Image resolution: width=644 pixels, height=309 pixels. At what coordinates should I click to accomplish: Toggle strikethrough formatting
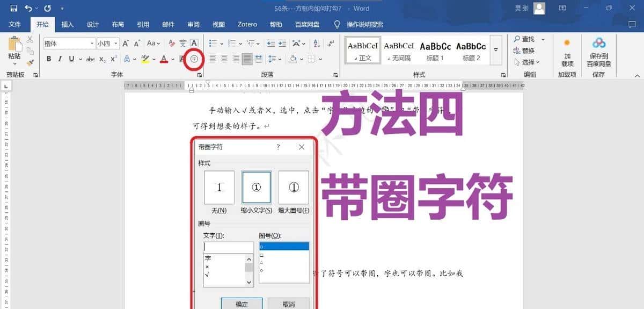(x=91, y=59)
